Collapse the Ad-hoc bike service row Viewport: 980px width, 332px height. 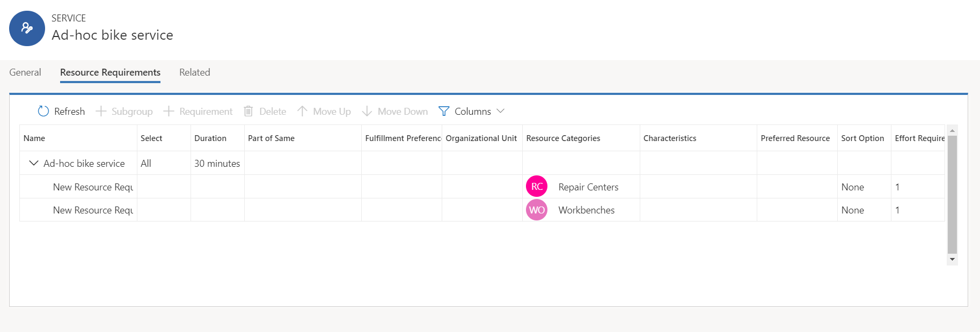pos(34,163)
